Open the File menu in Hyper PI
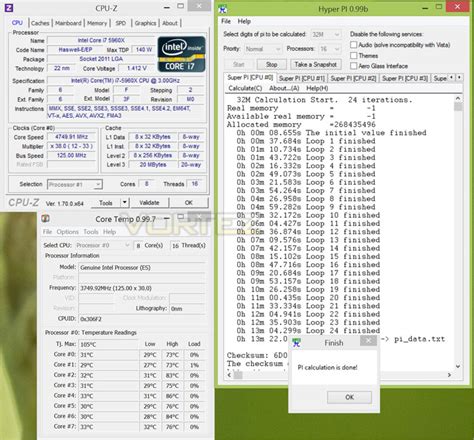 (x=226, y=21)
